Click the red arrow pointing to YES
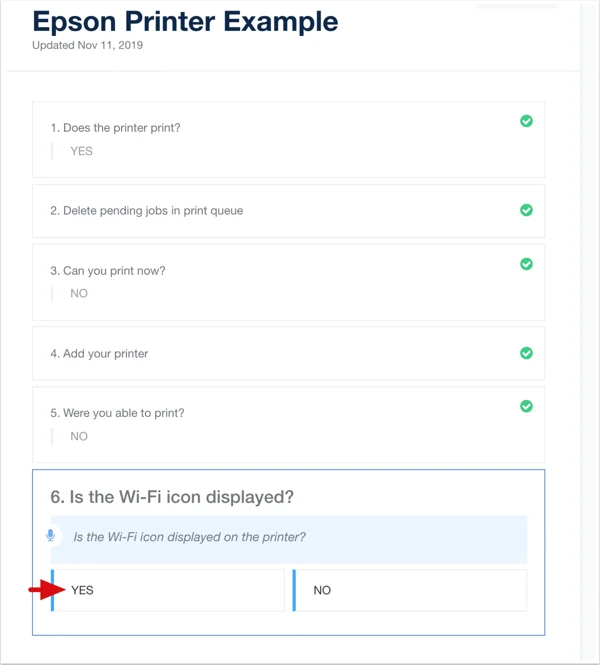 point(47,590)
